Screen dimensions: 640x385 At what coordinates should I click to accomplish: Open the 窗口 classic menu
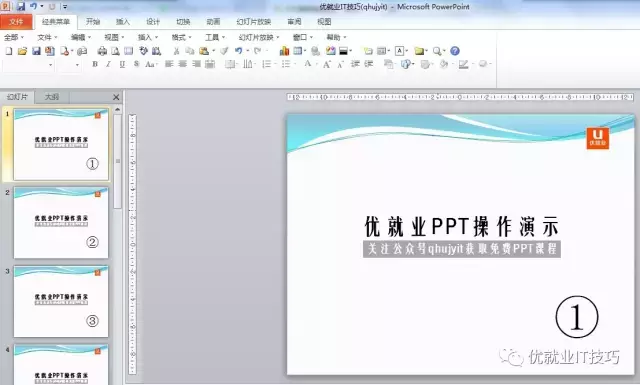tap(302, 37)
